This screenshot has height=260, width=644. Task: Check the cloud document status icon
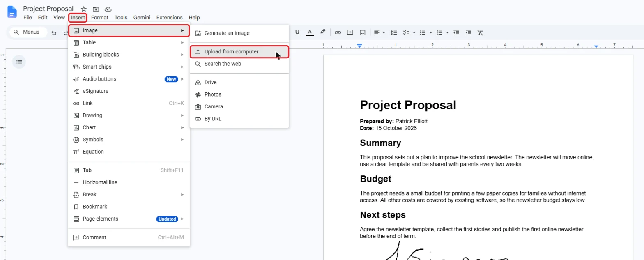click(x=108, y=9)
